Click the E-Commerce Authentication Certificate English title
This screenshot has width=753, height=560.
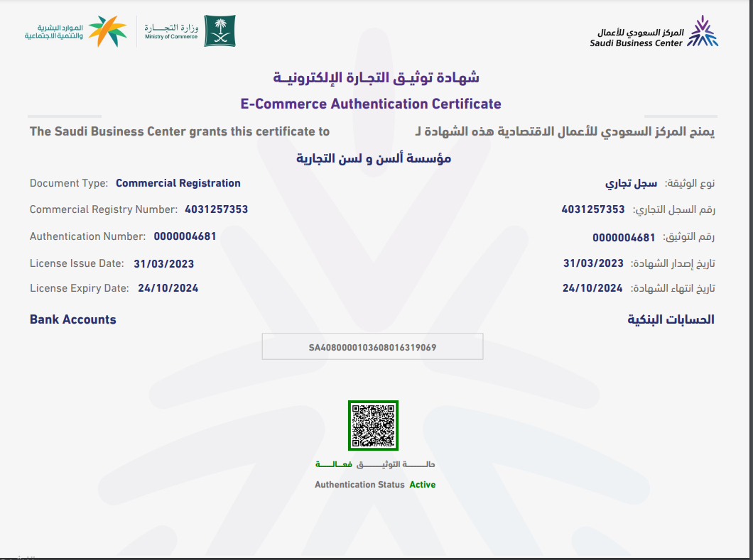click(x=371, y=104)
